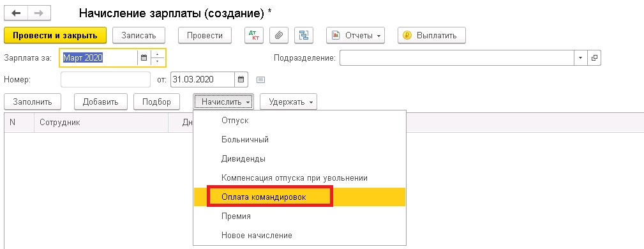The image size is (644, 249).
Task: Focus the Номер input field
Action: pyautogui.click(x=105, y=80)
